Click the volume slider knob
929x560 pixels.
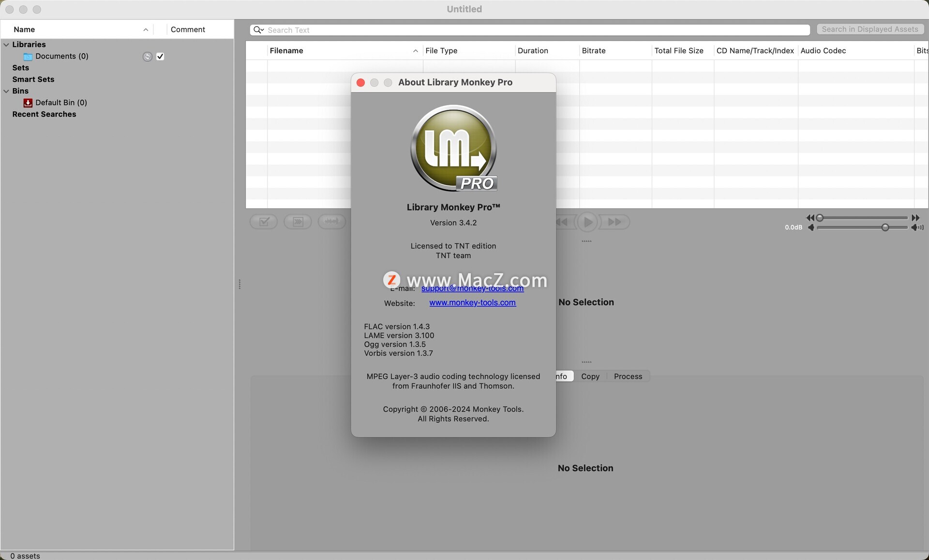pos(885,227)
